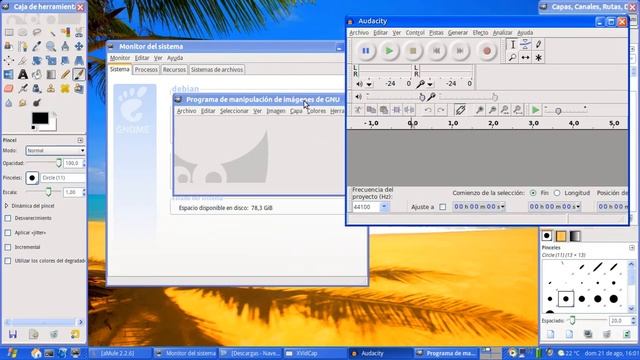
Task: Select the Free Select lasso tool in GIMP
Action: 37,32
